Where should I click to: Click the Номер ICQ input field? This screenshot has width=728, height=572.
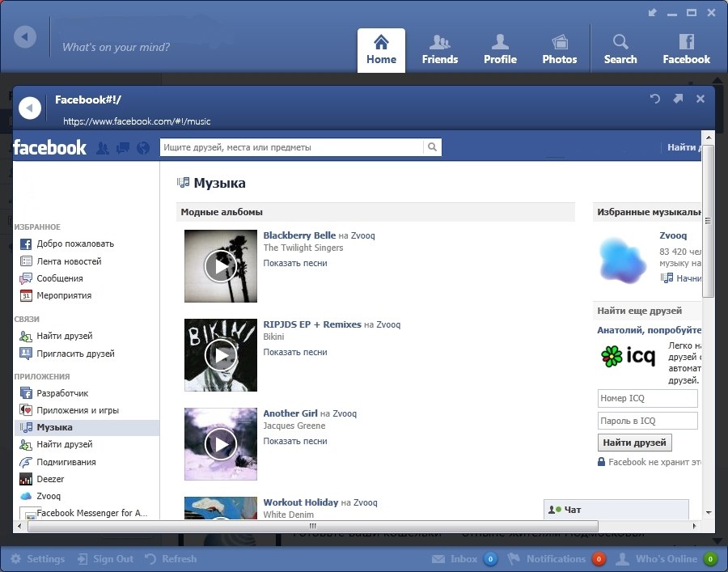coord(647,398)
